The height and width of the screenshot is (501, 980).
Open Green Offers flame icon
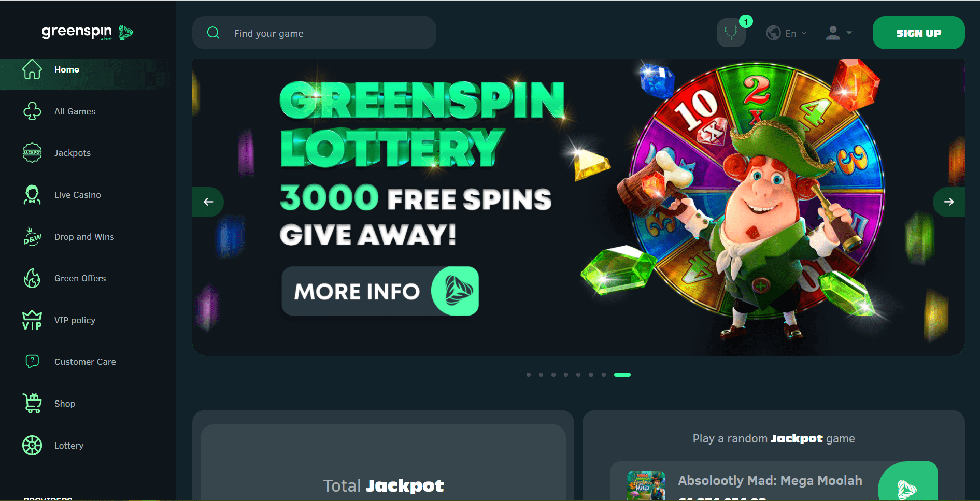pyautogui.click(x=32, y=278)
